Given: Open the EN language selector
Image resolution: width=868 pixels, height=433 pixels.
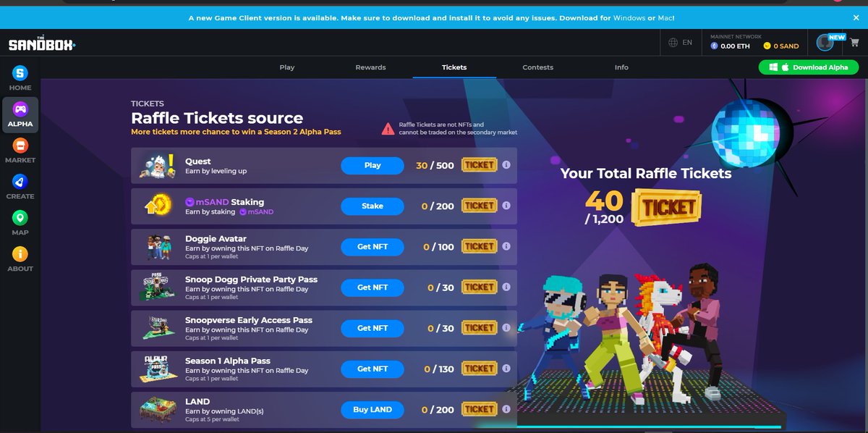Looking at the screenshot, I should pos(687,43).
